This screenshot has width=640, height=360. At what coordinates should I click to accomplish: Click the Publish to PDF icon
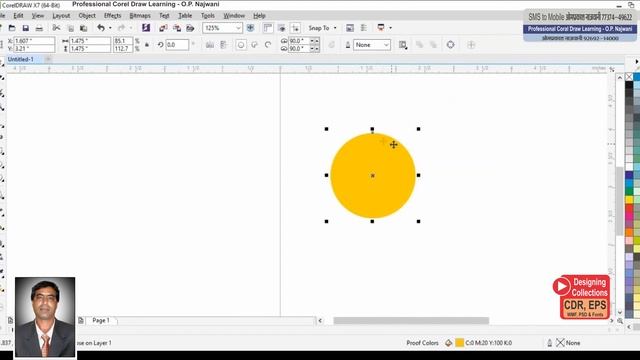tap(190, 28)
